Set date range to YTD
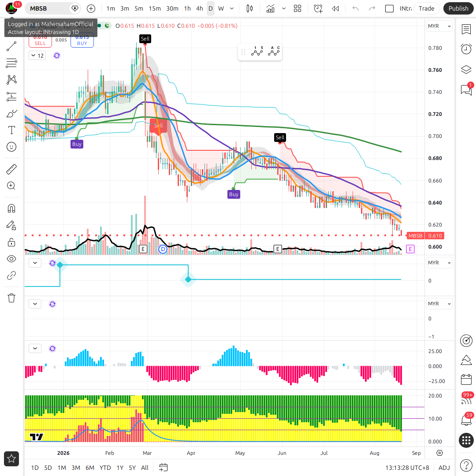 105,468
